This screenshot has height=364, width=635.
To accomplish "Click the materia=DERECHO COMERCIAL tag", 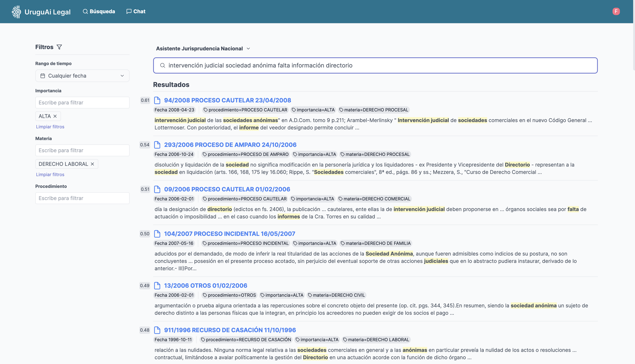I will click(x=374, y=199).
